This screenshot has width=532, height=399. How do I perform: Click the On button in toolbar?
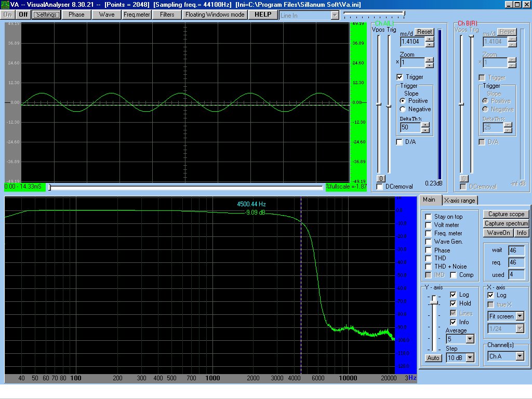(8, 15)
